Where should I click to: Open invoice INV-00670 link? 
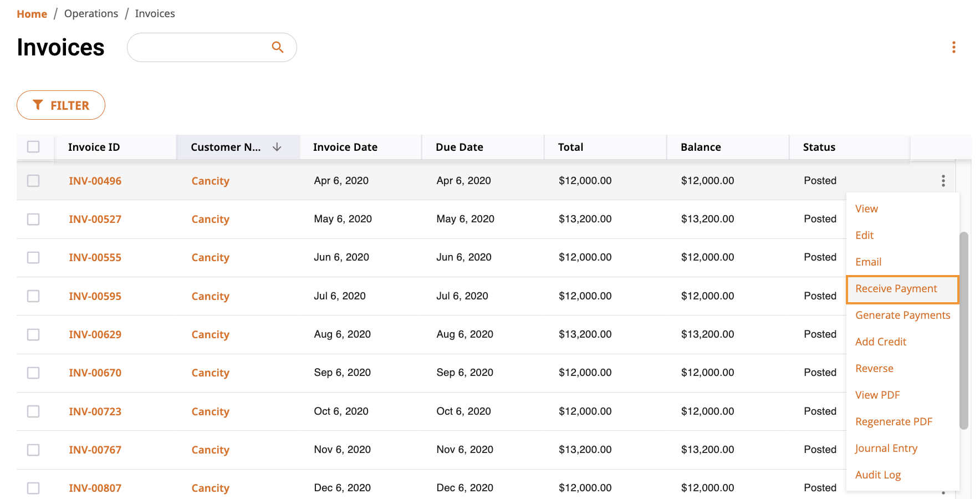click(x=95, y=373)
